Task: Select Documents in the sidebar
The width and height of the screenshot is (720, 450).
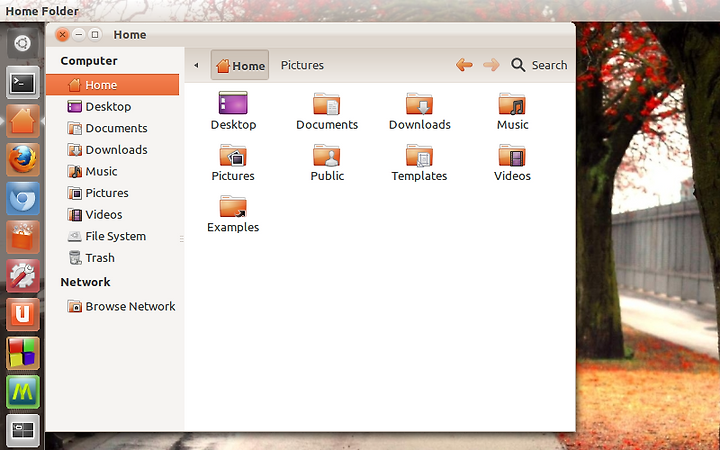Action: click(112, 128)
